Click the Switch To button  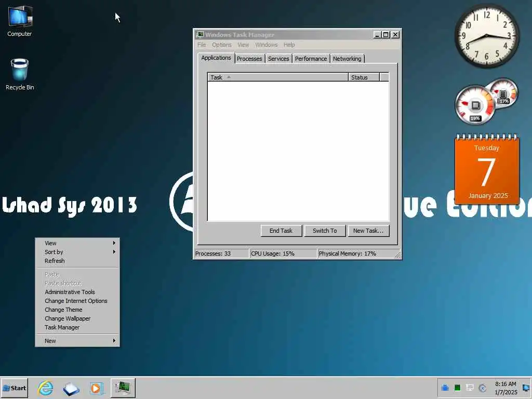point(325,231)
